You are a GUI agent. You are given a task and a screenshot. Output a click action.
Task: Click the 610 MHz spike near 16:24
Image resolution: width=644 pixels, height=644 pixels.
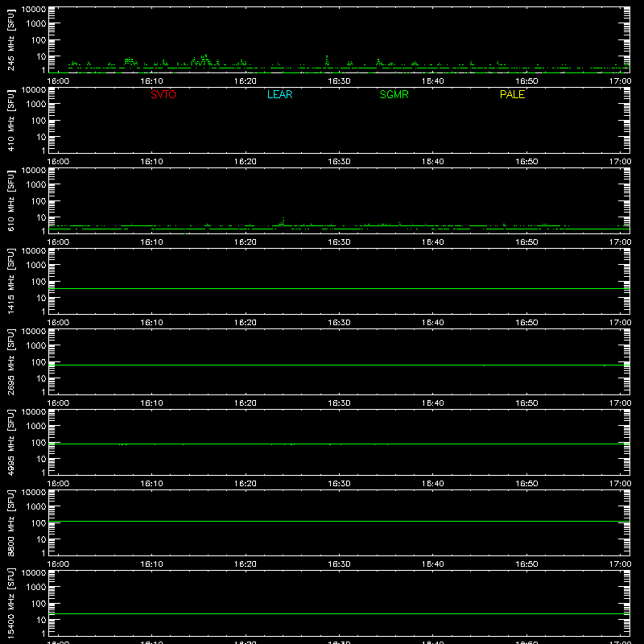(283, 221)
